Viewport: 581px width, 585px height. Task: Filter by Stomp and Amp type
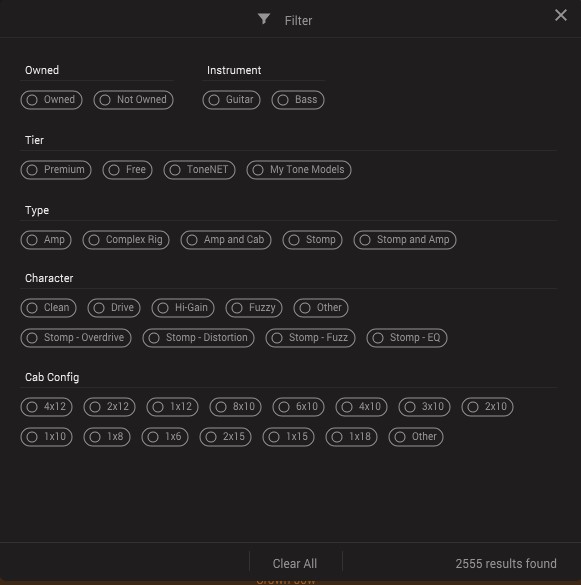tap(405, 240)
